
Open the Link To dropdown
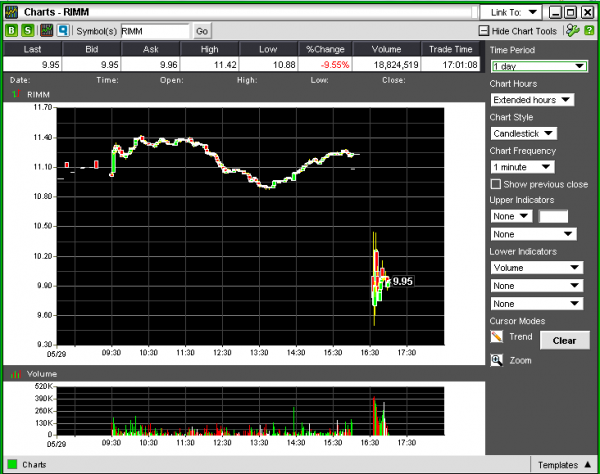coord(511,13)
